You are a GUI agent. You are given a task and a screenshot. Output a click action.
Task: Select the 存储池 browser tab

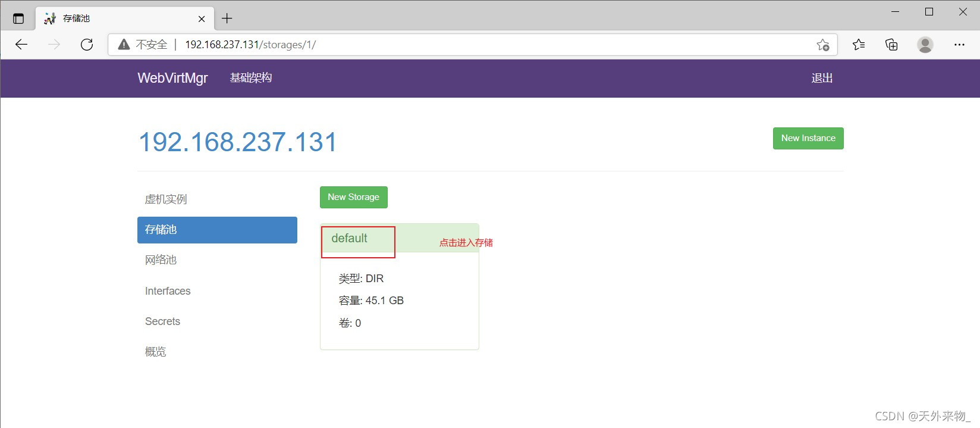(125, 18)
